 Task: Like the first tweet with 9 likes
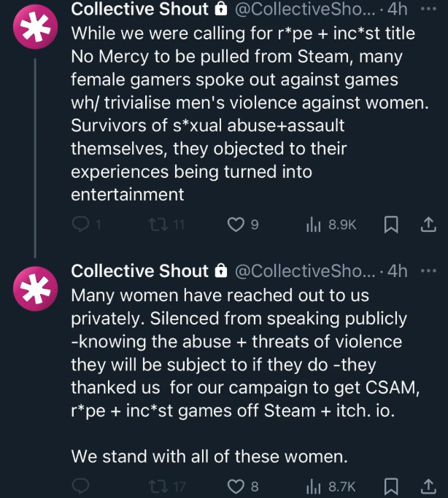click(x=236, y=225)
